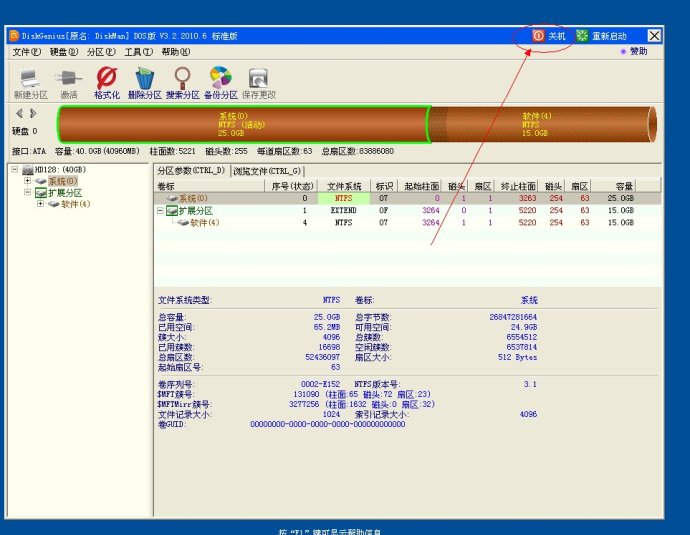The height and width of the screenshot is (535, 690).
Task: Click the highlighted NTFS cell of 系统(0)
Action: 344,198
